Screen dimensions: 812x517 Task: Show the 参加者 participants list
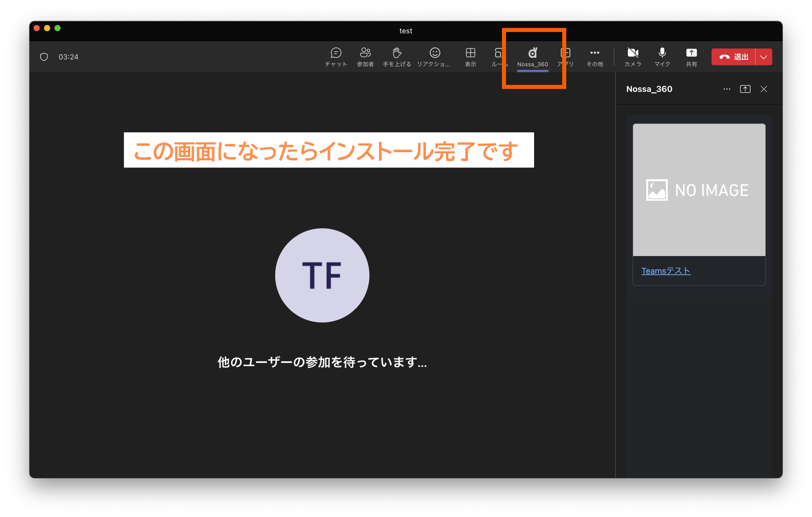pos(365,57)
